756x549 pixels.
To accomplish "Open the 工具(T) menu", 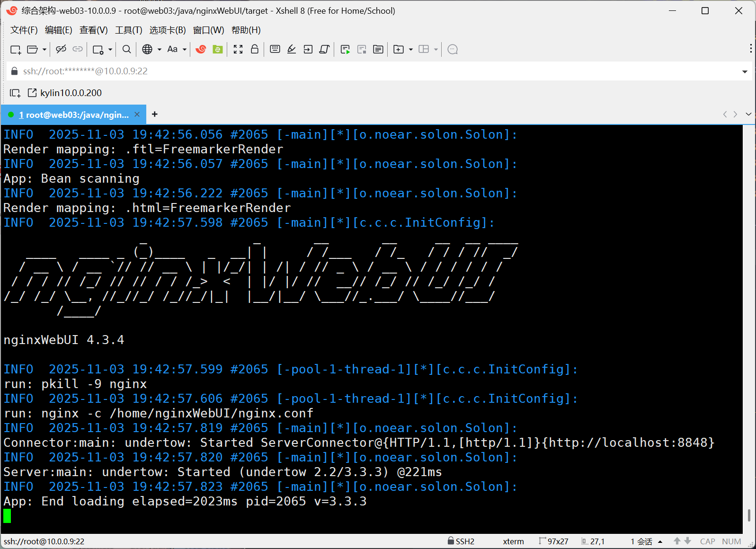I will click(x=129, y=30).
